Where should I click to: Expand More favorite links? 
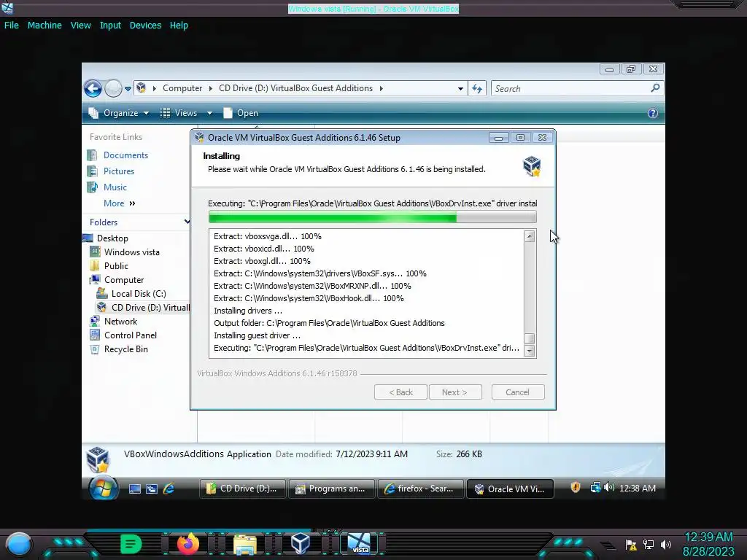click(119, 203)
